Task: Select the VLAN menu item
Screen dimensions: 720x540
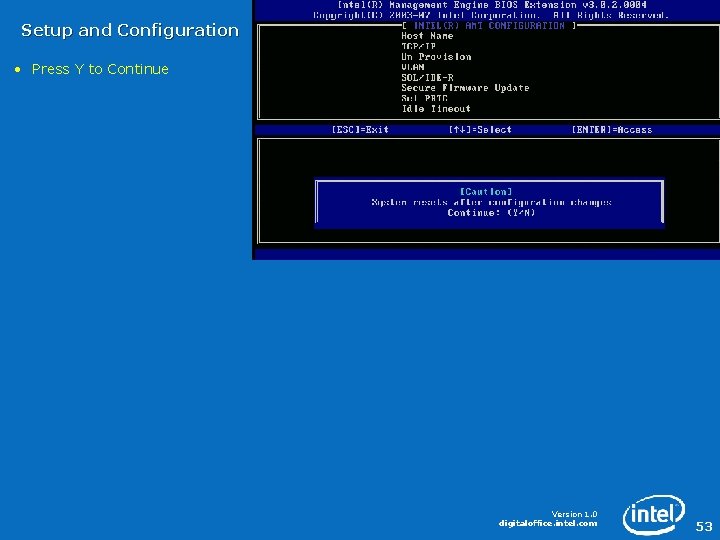Action: (x=412, y=67)
